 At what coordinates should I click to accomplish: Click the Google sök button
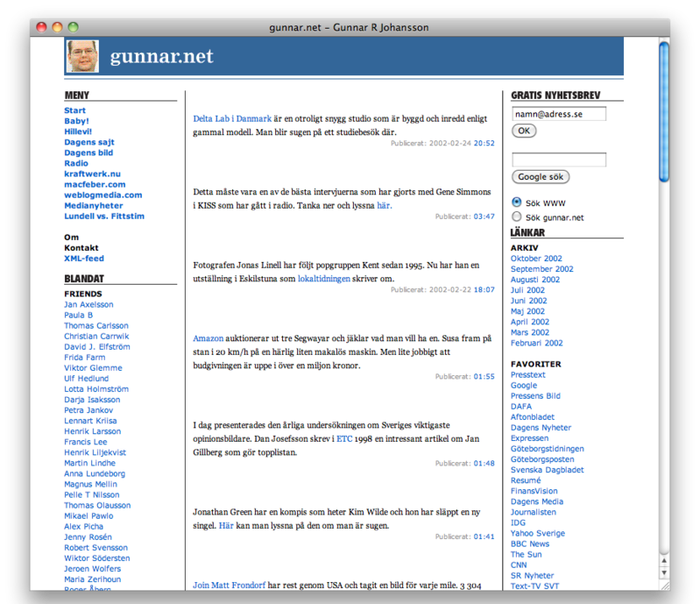click(540, 177)
